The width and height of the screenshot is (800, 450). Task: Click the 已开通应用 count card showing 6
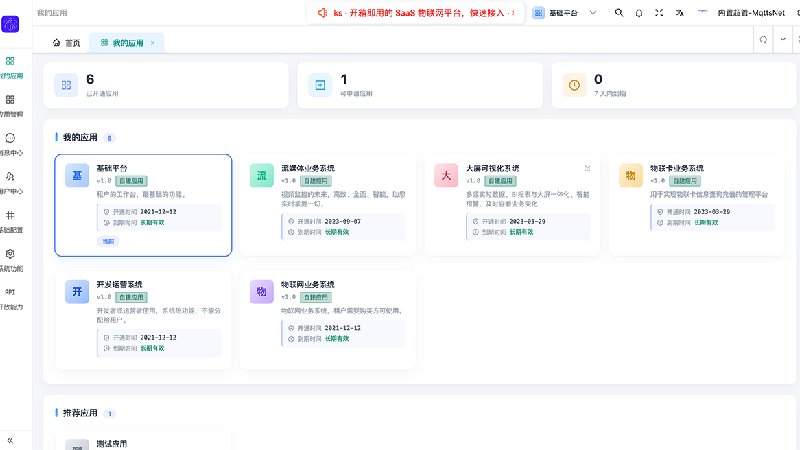(x=166, y=85)
